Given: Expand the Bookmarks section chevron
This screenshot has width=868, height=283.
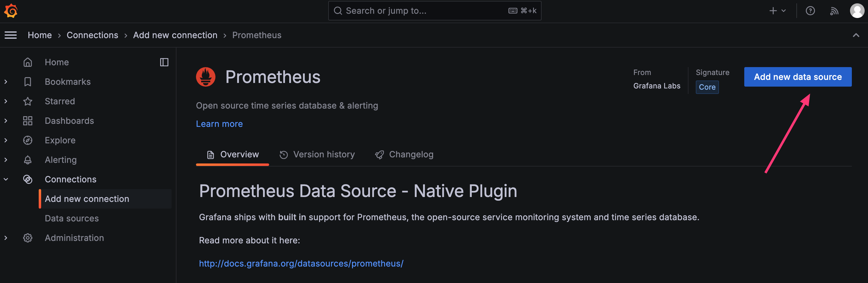Looking at the screenshot, I should (x=6, y=82).
